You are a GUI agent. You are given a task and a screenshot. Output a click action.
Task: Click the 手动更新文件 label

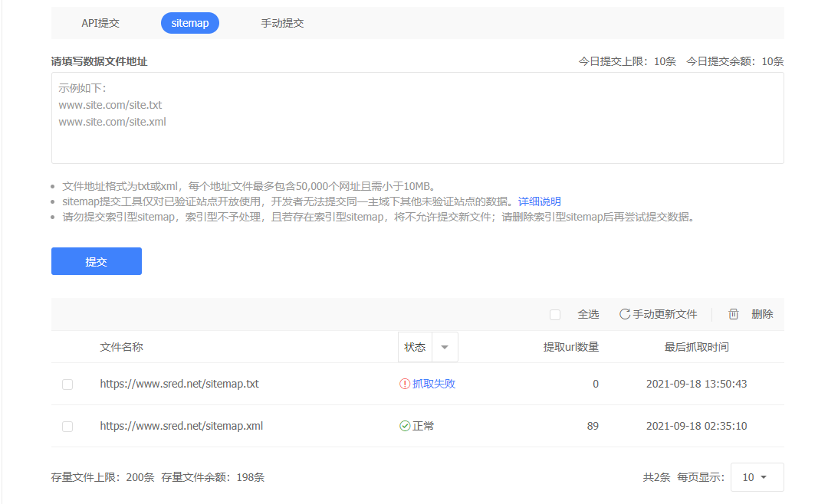(x=665, y=314)
